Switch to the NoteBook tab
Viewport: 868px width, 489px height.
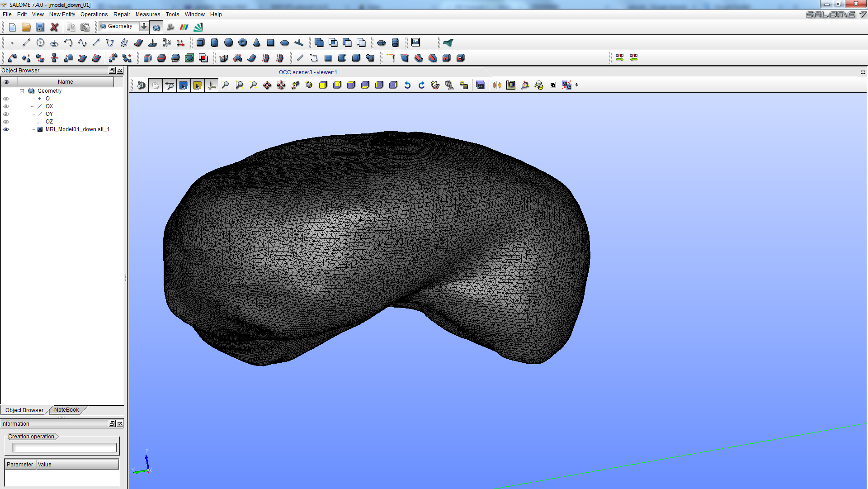(x=66, y=410)
